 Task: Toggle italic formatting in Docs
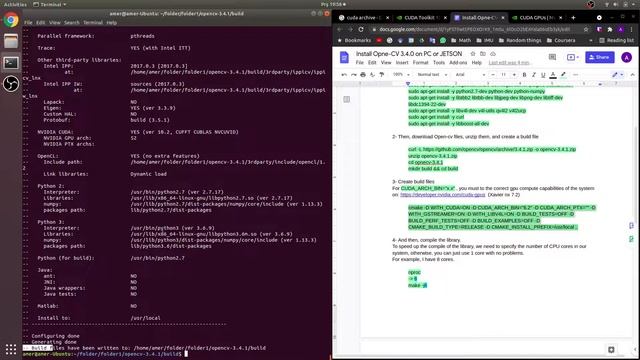pos(533,75)
